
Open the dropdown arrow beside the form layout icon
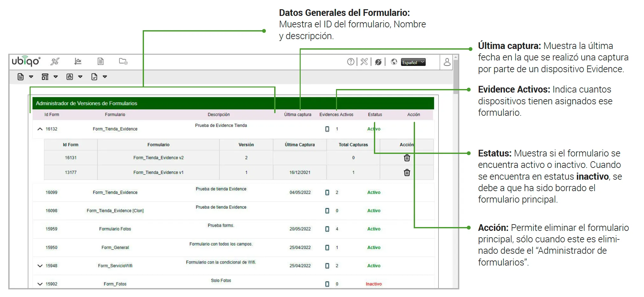(x=56, y=77)
